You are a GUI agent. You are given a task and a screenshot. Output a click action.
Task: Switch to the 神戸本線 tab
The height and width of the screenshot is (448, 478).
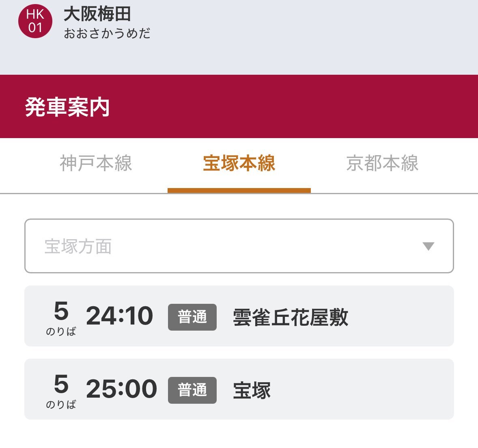96,163
